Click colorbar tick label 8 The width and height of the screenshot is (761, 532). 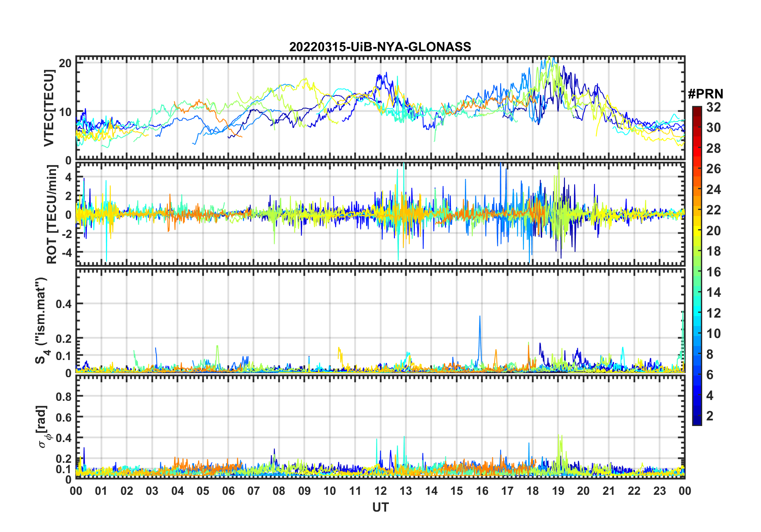point(710,354)
